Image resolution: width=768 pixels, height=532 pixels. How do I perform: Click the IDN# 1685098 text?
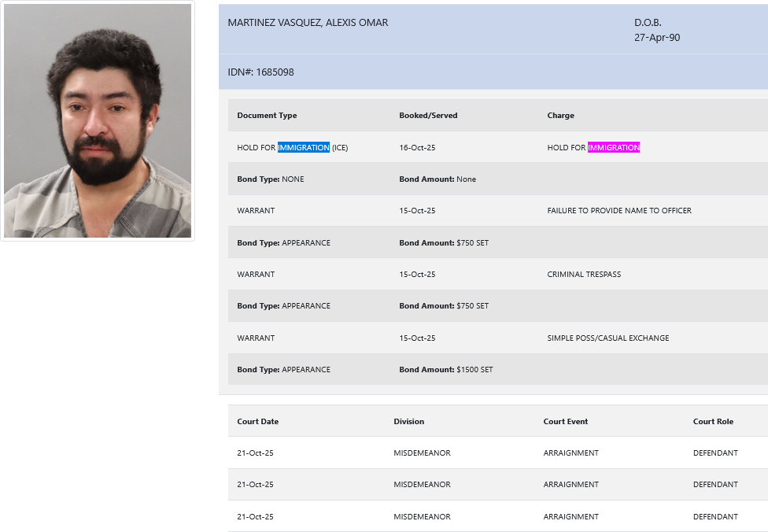tap(260, 72)
